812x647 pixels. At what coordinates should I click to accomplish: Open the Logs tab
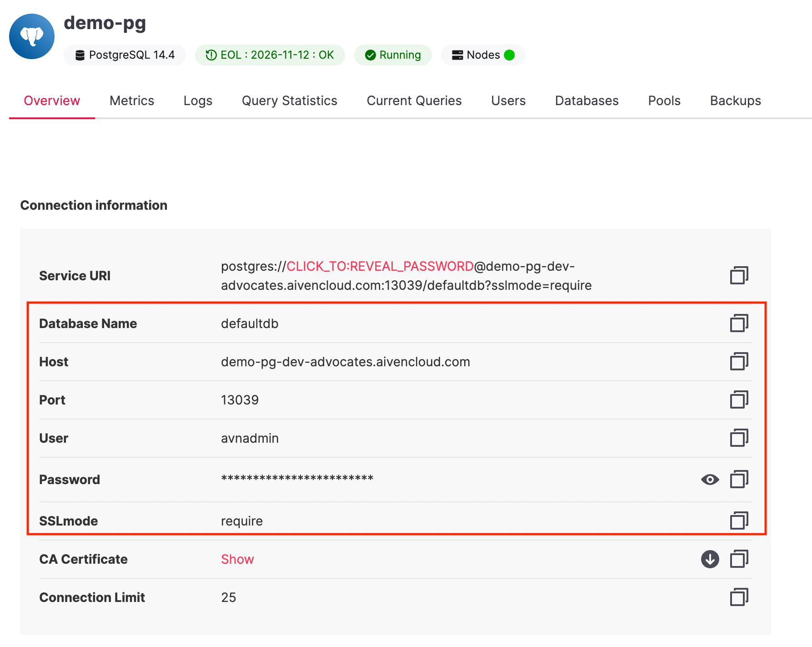(198, 101)
